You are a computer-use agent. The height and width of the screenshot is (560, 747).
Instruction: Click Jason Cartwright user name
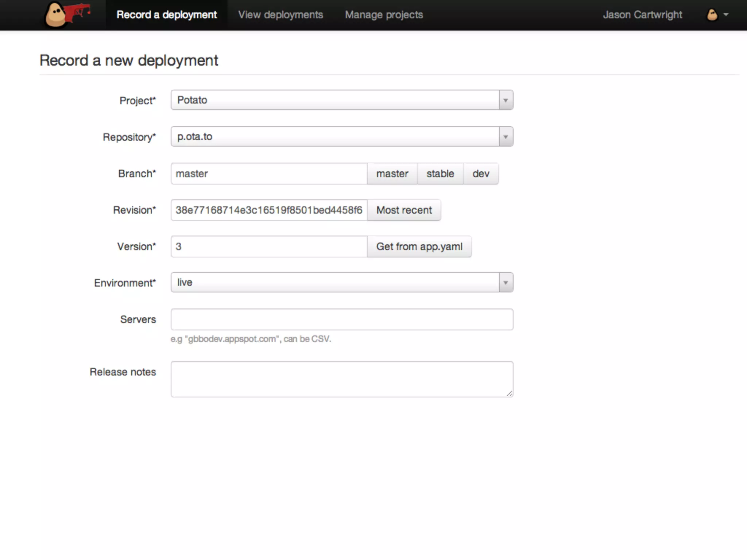642,15
